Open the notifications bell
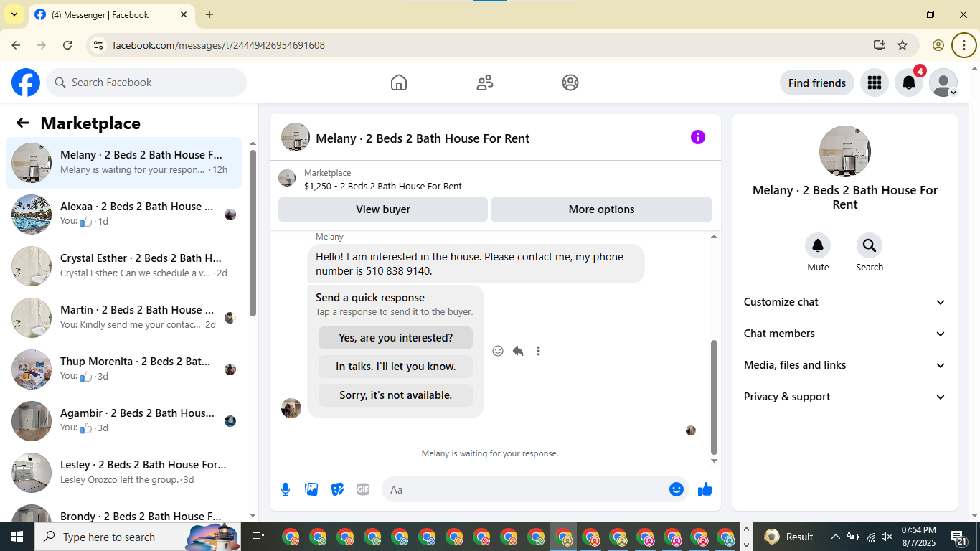The height and width of the screenshot is (551, 980). pyautogui.click(x=909, y=83)
